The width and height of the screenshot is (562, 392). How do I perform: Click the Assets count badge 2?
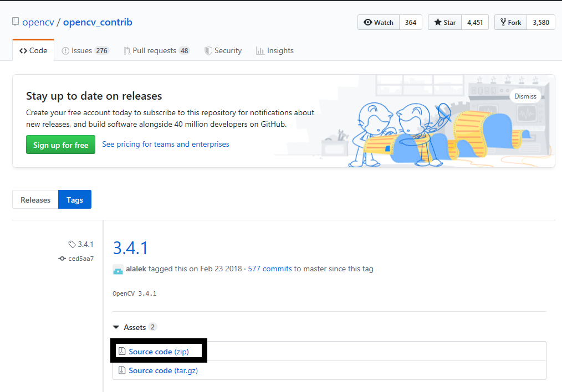tap(152, 327)
